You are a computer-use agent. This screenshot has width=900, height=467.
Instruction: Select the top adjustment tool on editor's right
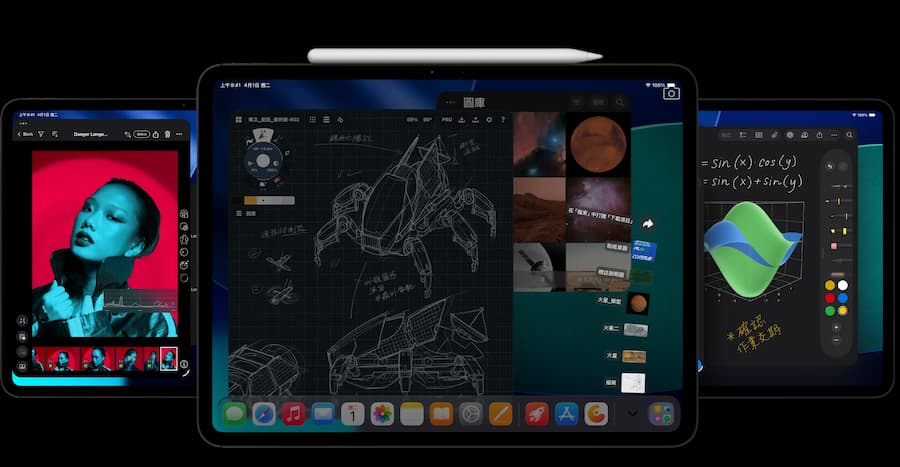[x=184, y=213]
